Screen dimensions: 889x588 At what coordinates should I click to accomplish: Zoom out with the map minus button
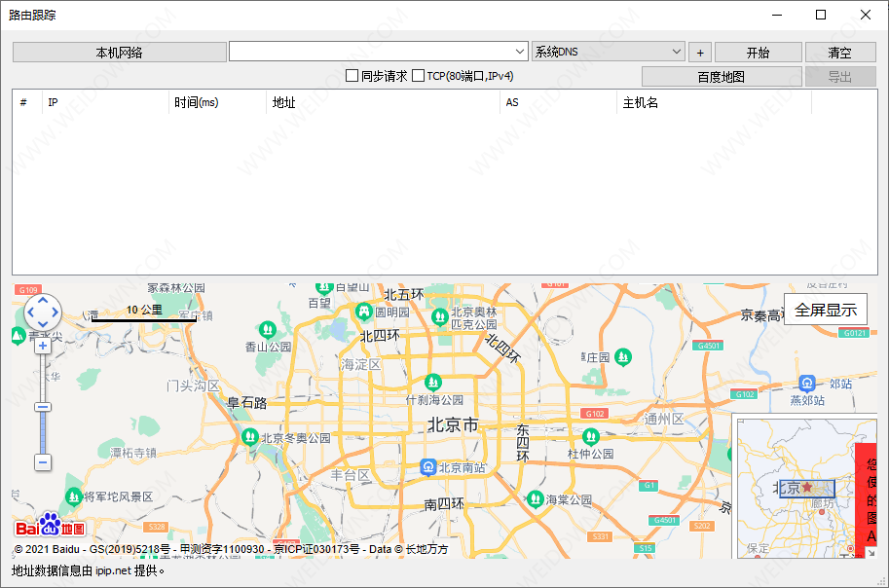[x=43, y=462]
